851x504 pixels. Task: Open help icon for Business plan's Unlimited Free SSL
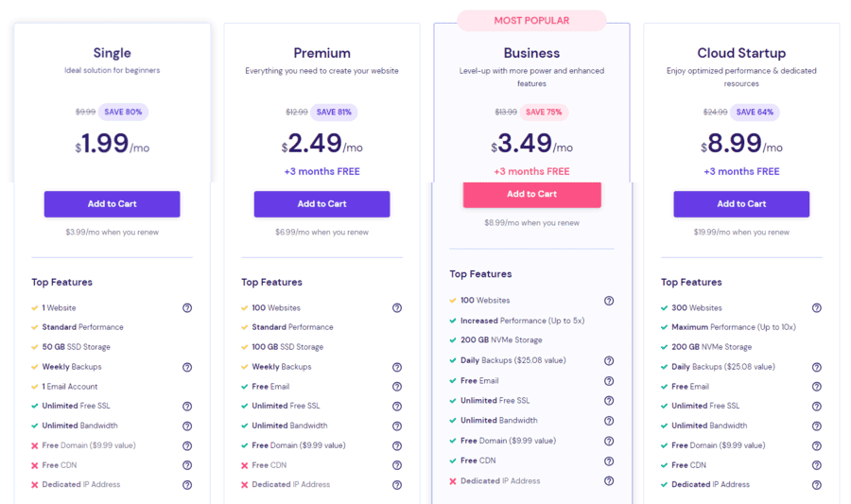(609, 401)
